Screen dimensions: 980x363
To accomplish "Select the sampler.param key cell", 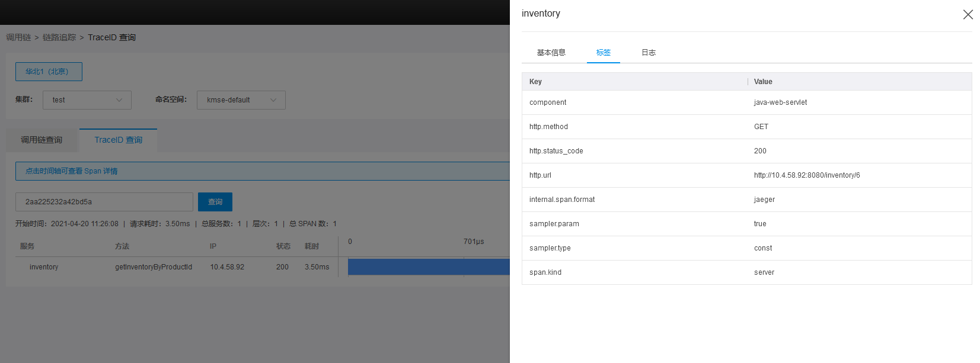I will 554,224.
